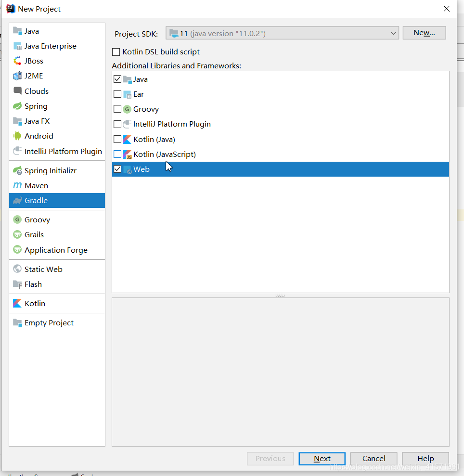Click the Clouds icon in sidebar

18,91
